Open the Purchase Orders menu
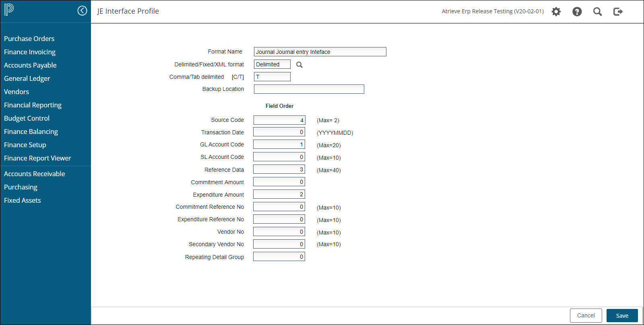This screenshot has height=325, width=644. [29, 39]
